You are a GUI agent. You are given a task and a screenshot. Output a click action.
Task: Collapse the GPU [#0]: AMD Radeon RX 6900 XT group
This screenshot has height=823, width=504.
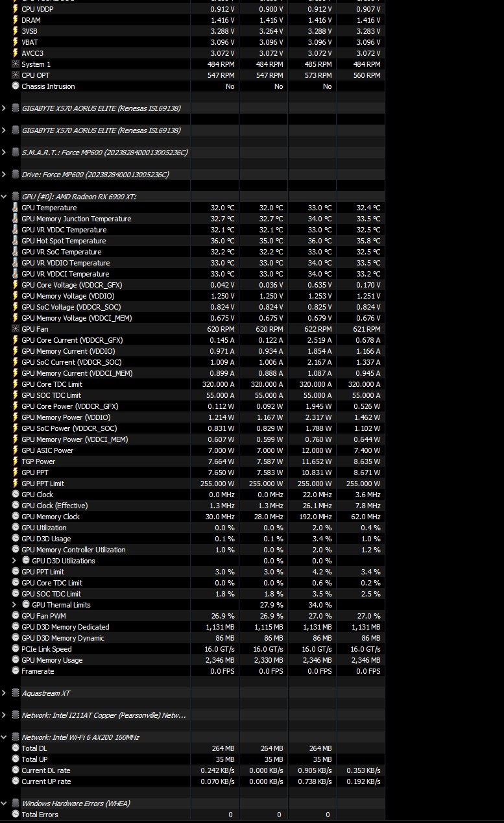pos(5,197)
